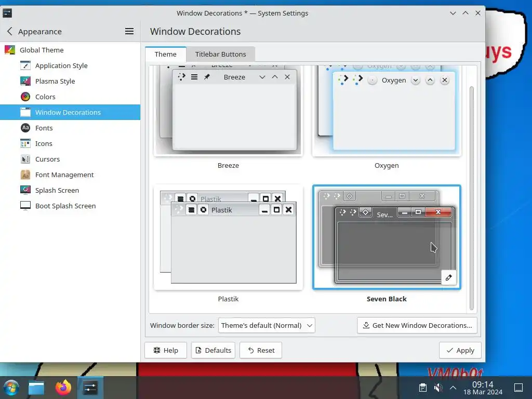The height and width of the screenshot is (399, 532).
Task: Click the System Settings taskbar icon
Action: [90, 388]
